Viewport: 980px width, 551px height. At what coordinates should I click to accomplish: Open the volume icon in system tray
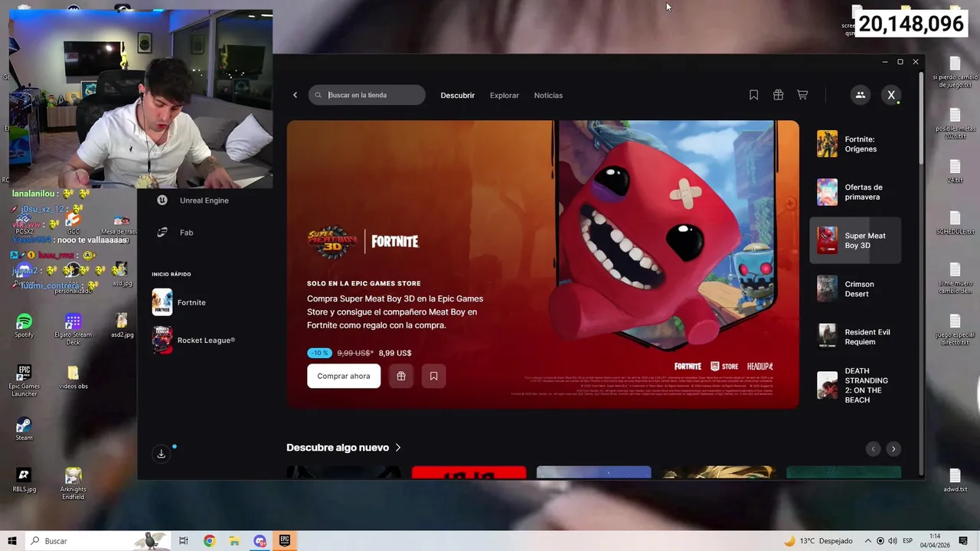point(893,541)
